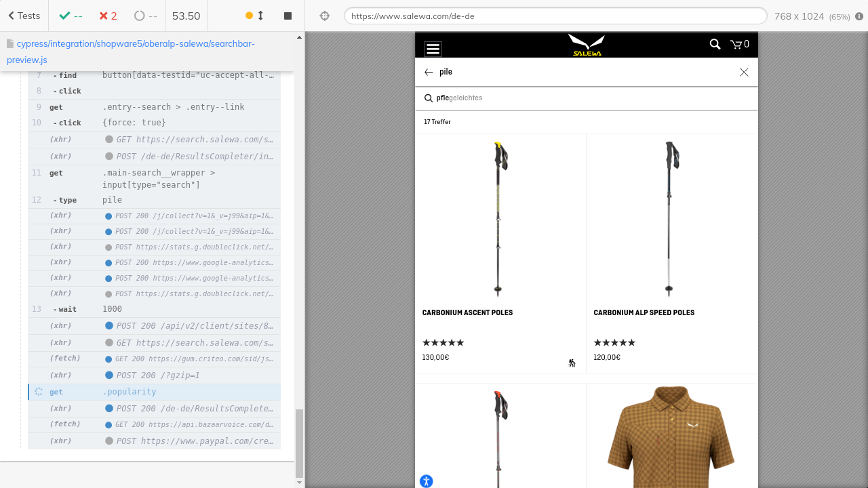Open Carbonium Ascent Poles product image
Image resolution: width=868 pixels, height=488 pixels.
coord(500,219)
